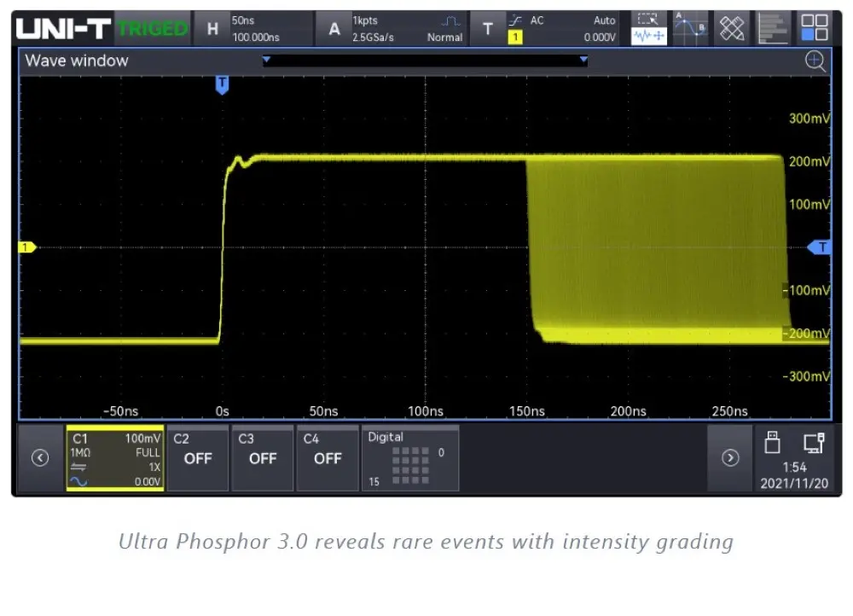Viewport: 853px width, 616px height.
Task: Go to next channel page arrow
Action: pos(730,458)
